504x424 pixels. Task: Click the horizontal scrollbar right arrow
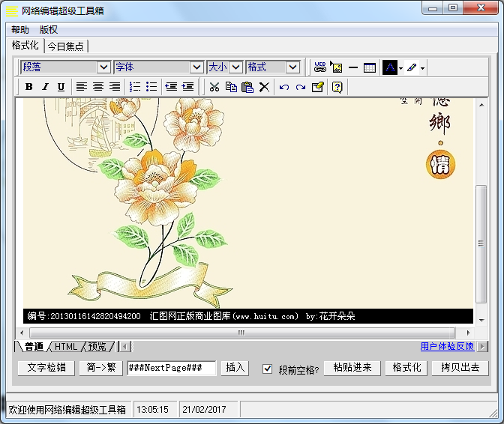(x=468, y=333)
